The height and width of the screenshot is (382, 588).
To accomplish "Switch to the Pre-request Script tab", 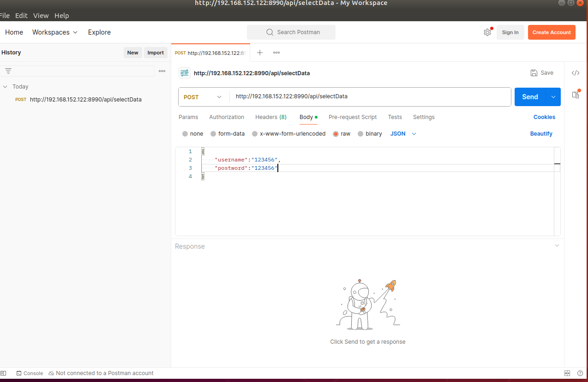I will click(x=353, y=117).
